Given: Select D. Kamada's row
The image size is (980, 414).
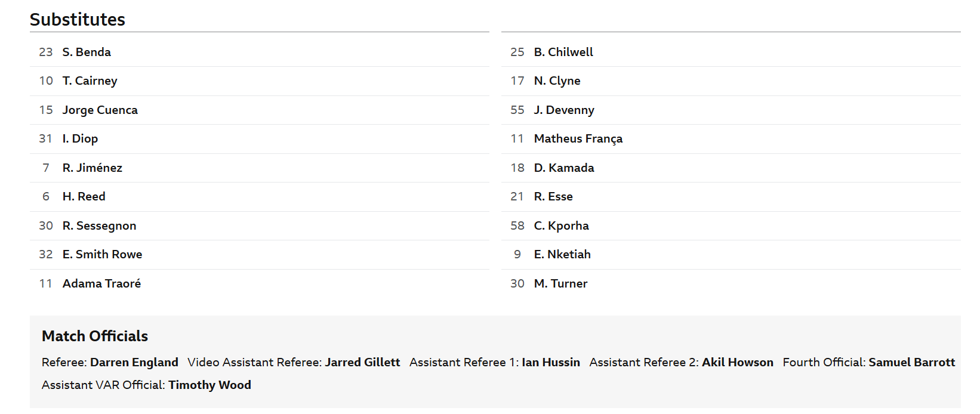Looking at the screenshot, I should [x=564, y=168].
